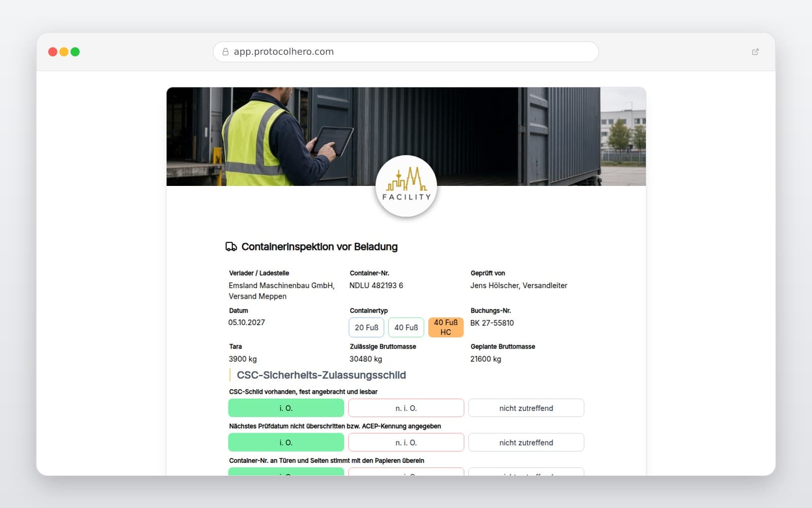
Task: Select the 40 Fuß container type
Action: (406, 328)
